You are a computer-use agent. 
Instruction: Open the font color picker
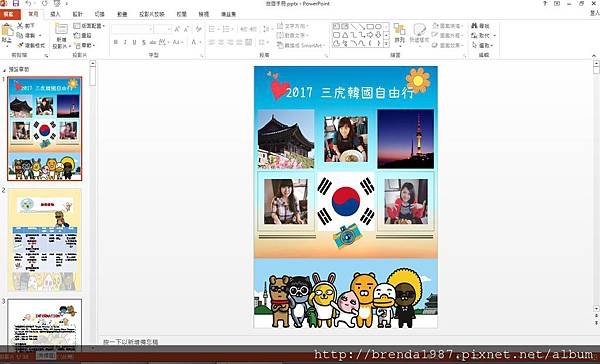[x=196, y=42]
